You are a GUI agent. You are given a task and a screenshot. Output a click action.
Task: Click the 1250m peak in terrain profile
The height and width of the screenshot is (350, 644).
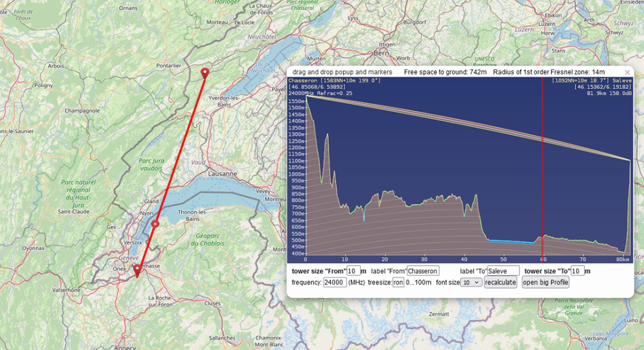pyautogui.click(x=327, y=135)
